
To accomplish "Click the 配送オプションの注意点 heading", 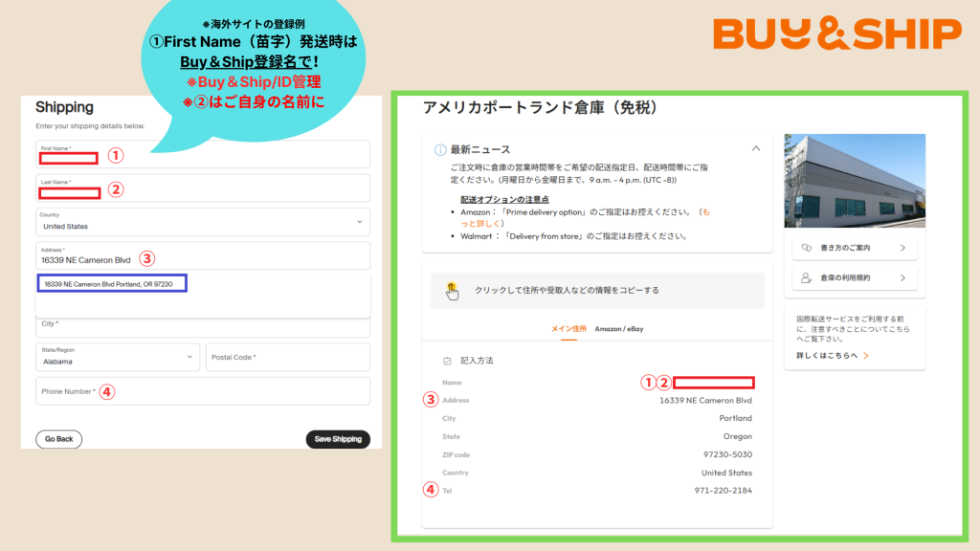I will click(504, 199).
